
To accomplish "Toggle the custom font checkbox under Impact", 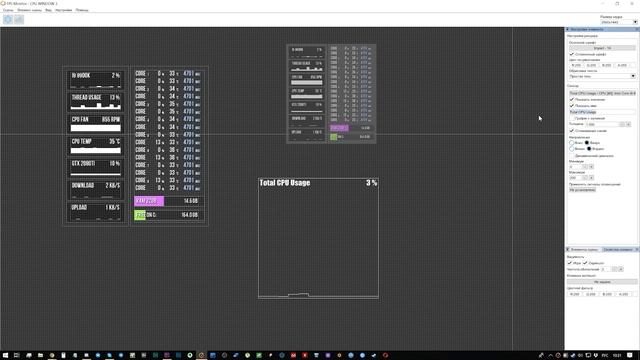I will (x=572, y=54).
